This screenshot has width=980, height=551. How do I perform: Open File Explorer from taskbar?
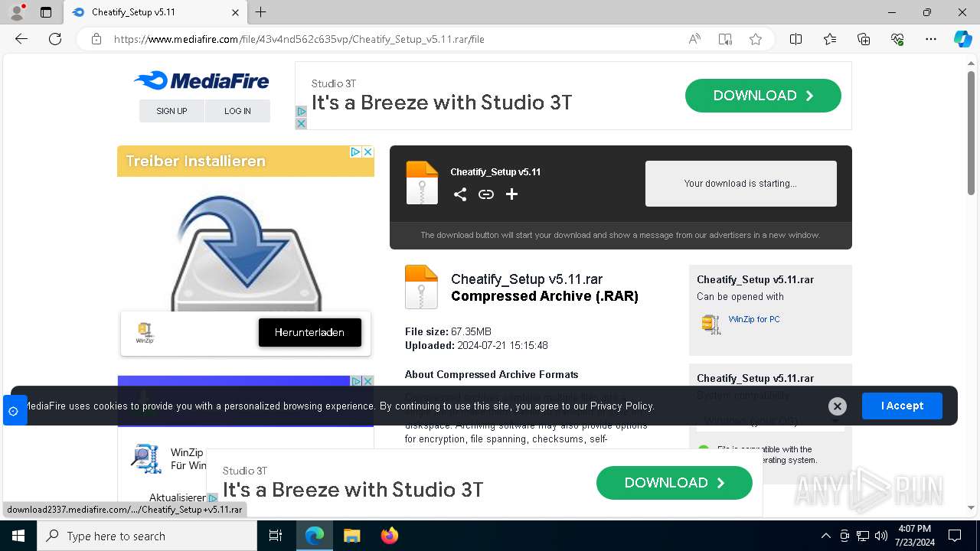click(351, 536)
